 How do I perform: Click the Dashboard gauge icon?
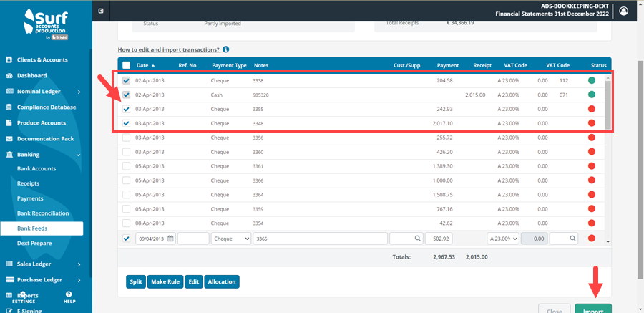pos(9,76)
